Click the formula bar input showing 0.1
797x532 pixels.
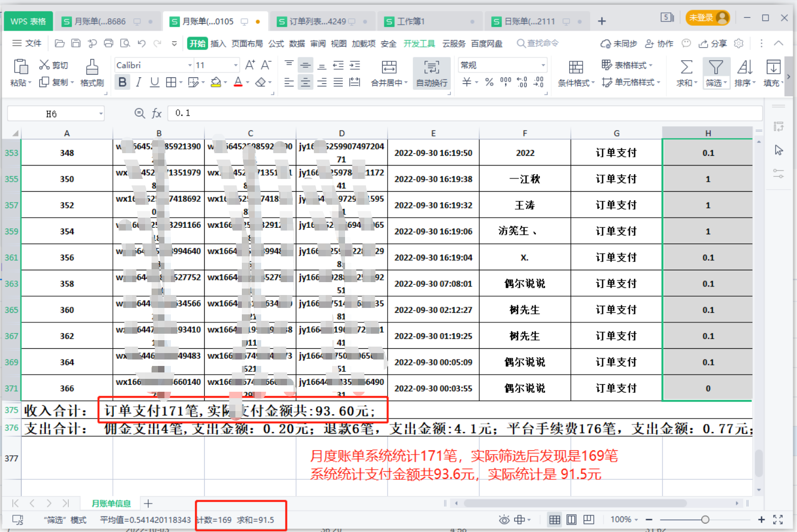tap(465, 113)
